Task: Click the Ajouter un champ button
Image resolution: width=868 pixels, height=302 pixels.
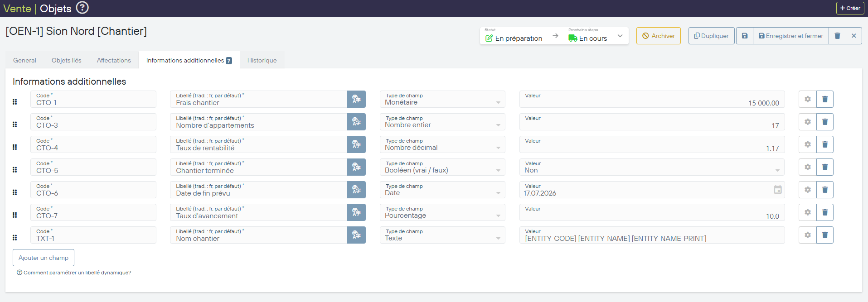Action: tap(44, 258)
